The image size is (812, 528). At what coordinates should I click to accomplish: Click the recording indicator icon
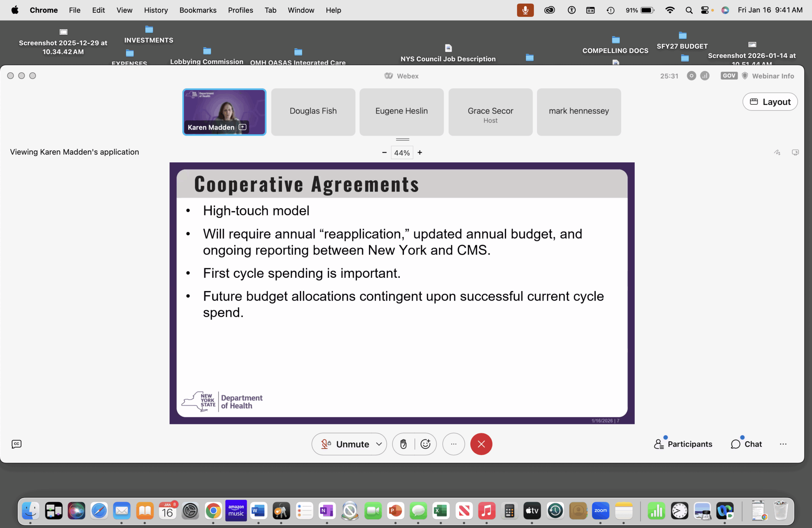[691, 76]
